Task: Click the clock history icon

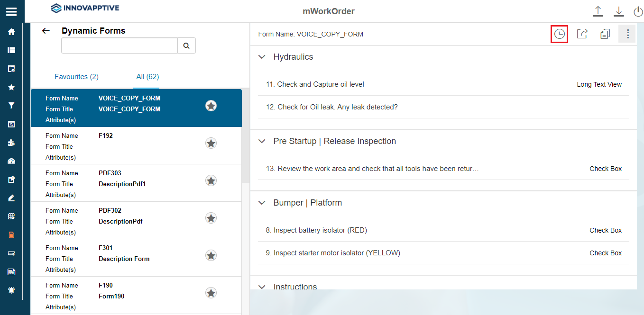Action: [560, 34]
